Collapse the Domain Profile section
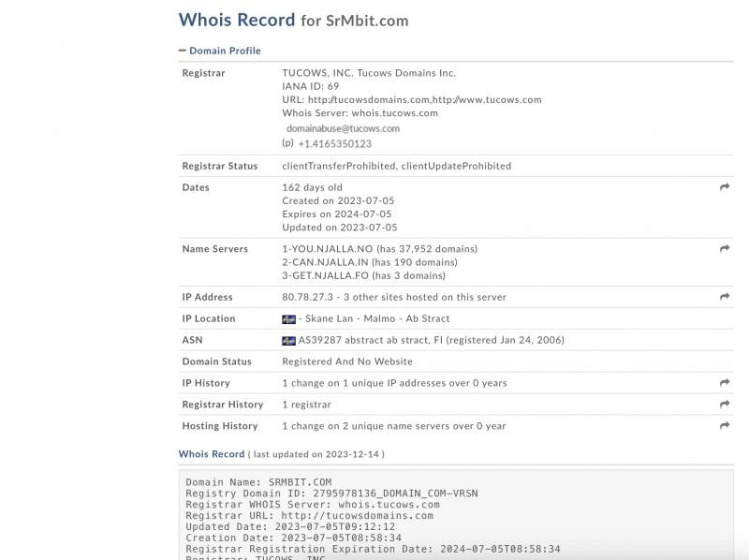The image size is (749, 560). point(182,51)
